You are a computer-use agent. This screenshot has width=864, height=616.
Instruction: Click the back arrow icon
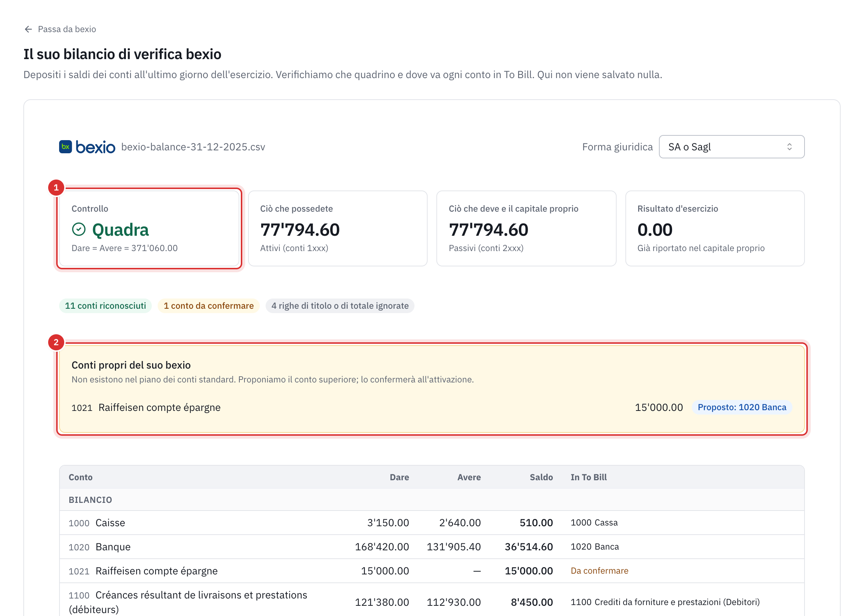28,29
